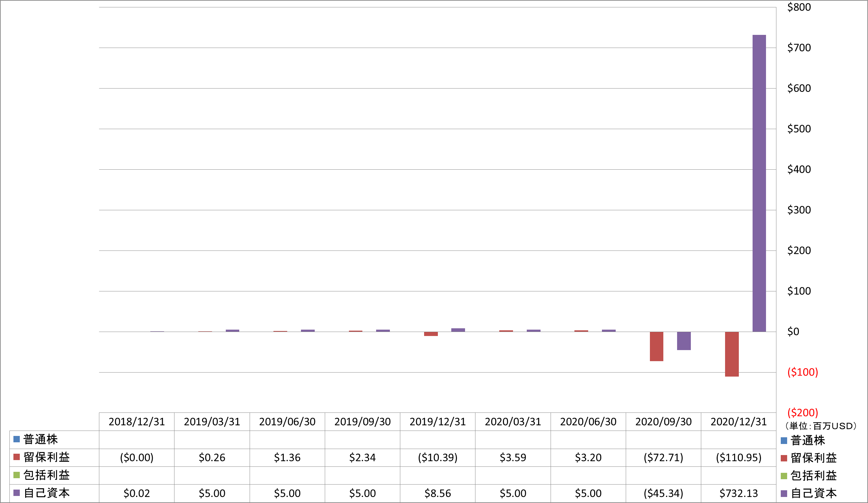Click the $700 axis label
Image resolution: width=868 pixels, height=503 pixels.
click(799, 48)
